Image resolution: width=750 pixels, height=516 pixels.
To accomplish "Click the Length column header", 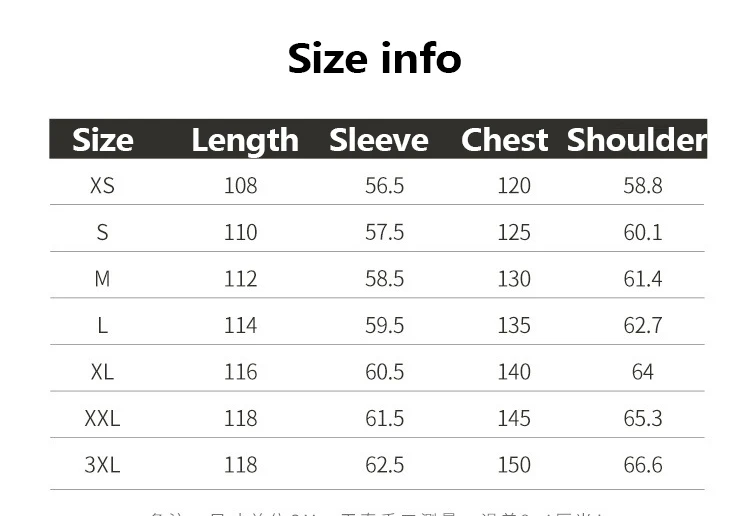I will (x=245, y=140).
